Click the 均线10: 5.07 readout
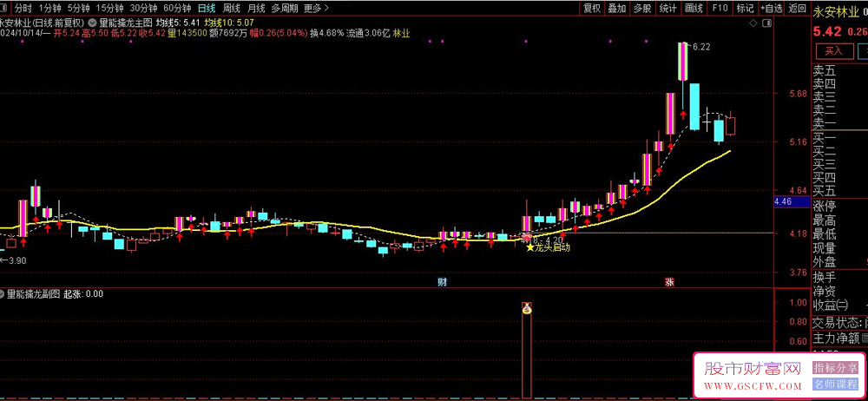Image resolution: width=868 pixels, height=401 pixels. [x=229, y=23]
